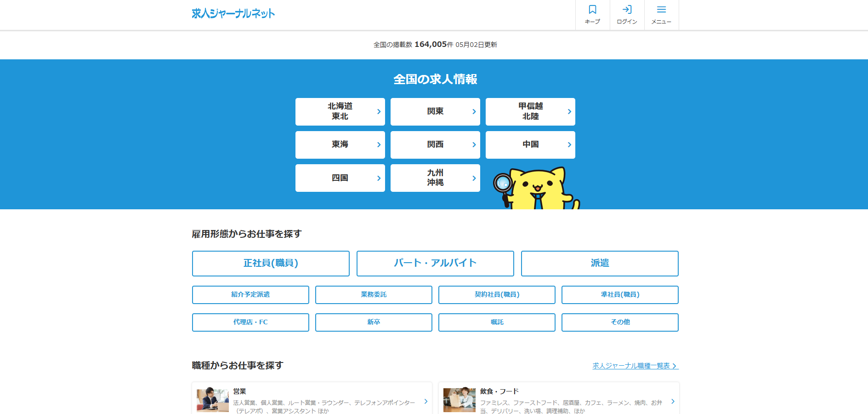The height and width of the screenshot is (414, 868).
Task: Choose the 九州 沖縄 region
Action: pyautogui.click(x=435, y=178)
